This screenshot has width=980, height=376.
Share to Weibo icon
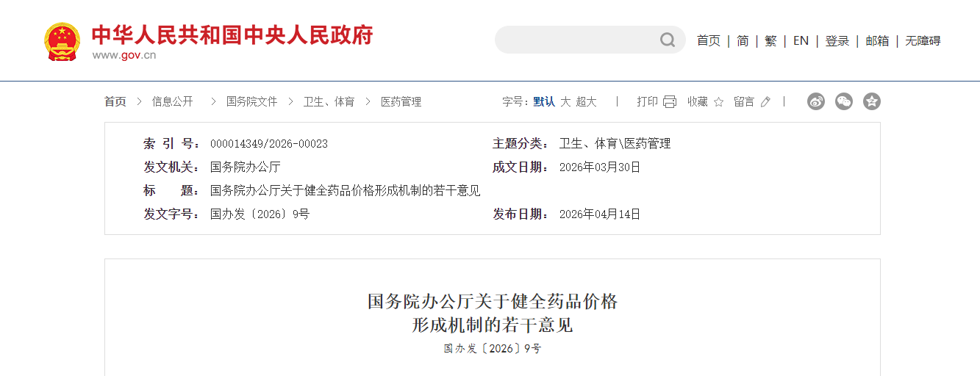pos(816,101)
